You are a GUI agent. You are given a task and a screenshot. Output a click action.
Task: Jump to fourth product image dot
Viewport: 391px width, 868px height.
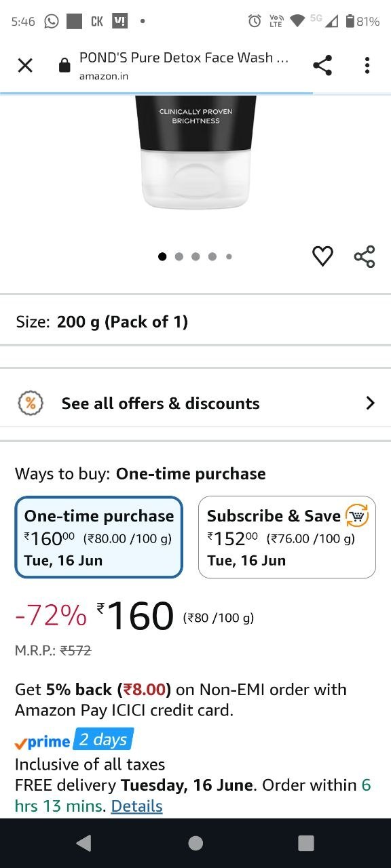(x=212, y=256)
